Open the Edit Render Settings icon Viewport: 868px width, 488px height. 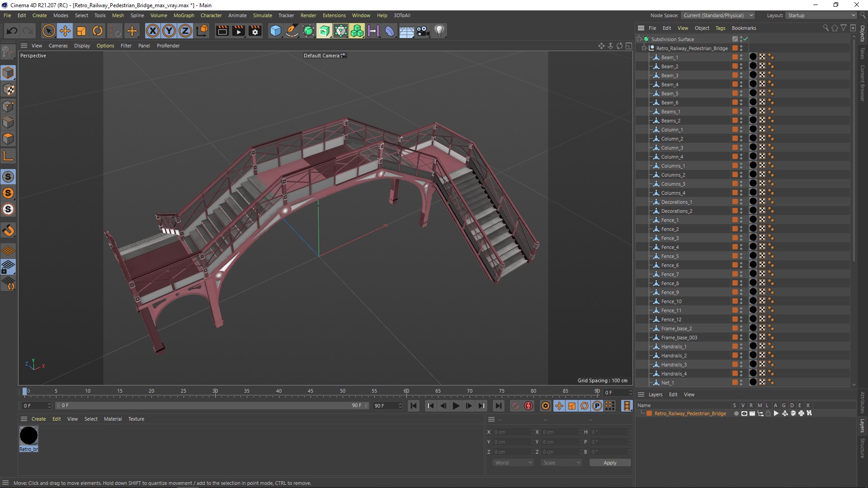(255, 31)
